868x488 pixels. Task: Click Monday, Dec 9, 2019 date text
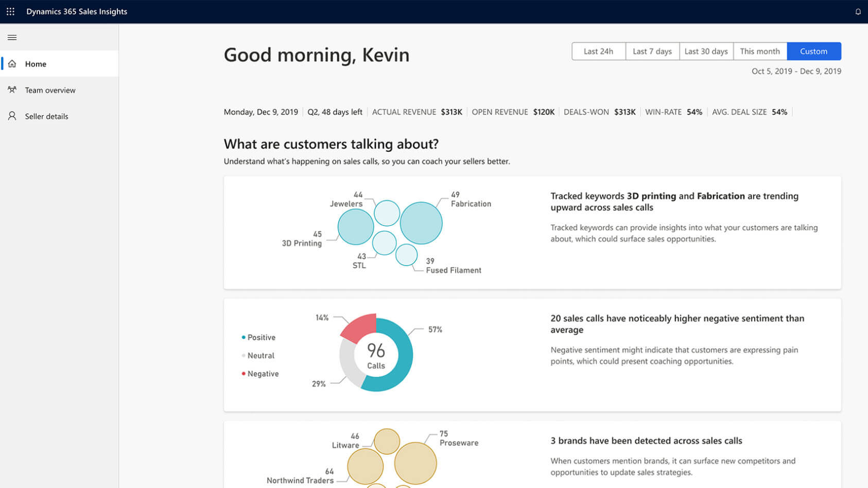point(261,112)
